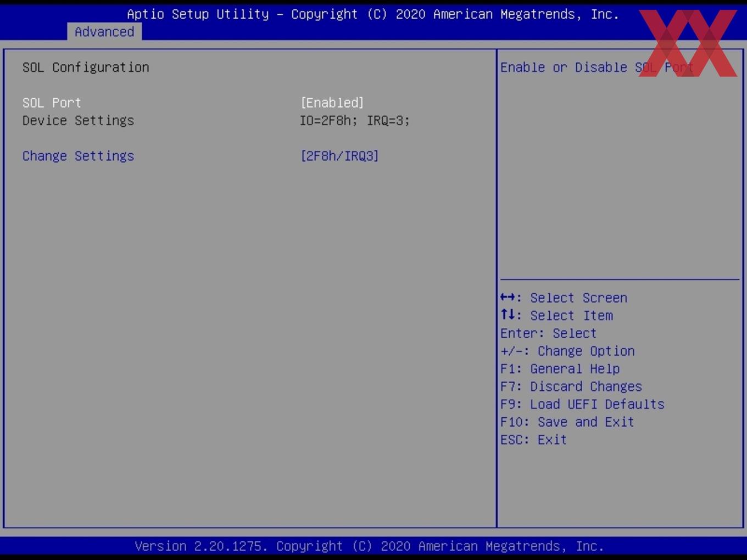Viewport: 747px width, 560px height.
Task: Click the Device Settings label
Action: pyautogui.click(x=78, y=120)
